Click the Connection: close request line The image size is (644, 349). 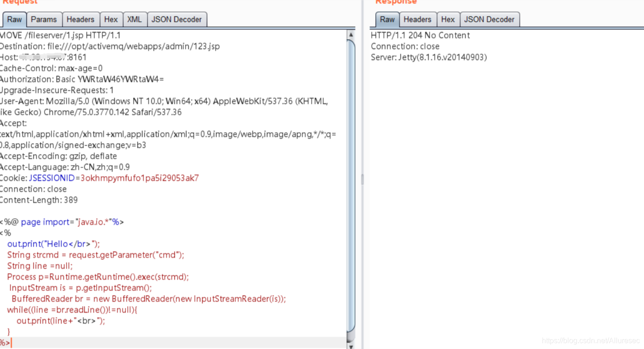point(33,189)
